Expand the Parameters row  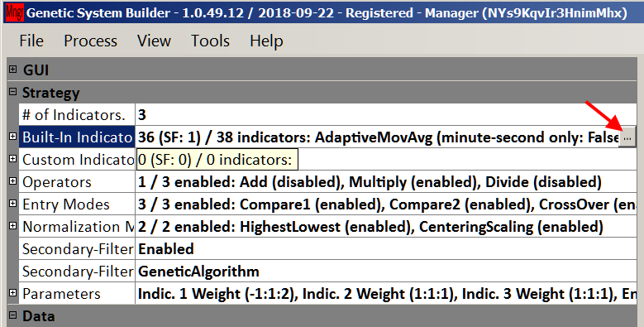point(12,292)
